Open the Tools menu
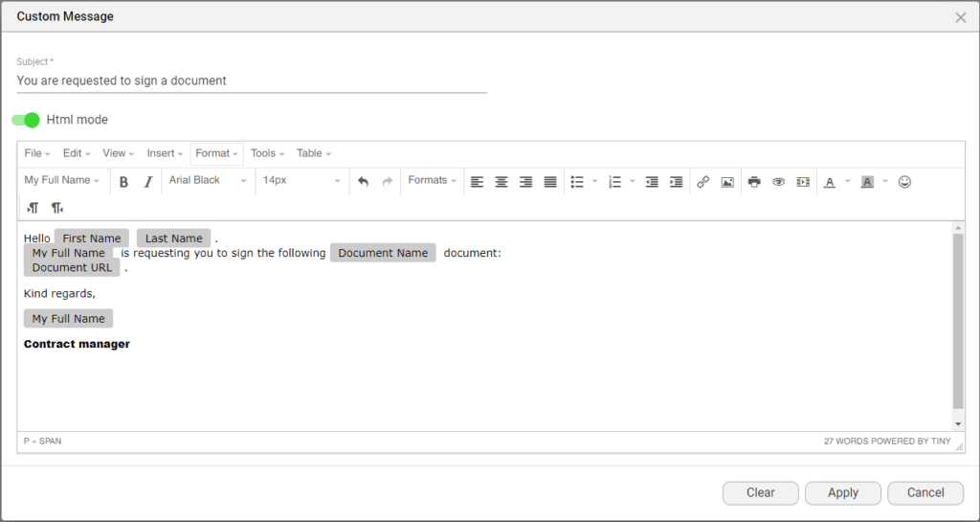The width and height of the screenshot is (980, 522). pos(267,153)
